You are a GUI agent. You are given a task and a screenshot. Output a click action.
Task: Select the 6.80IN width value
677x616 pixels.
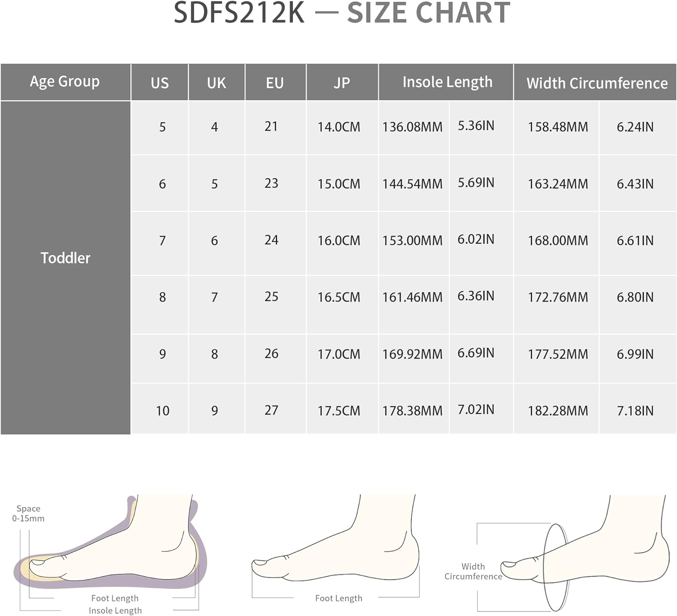click(635, 298)
